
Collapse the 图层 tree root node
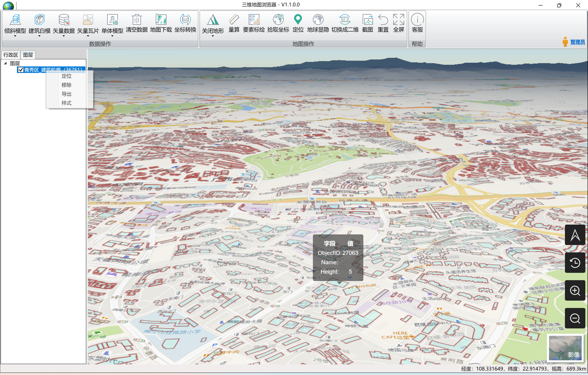(x=5, y=63)
